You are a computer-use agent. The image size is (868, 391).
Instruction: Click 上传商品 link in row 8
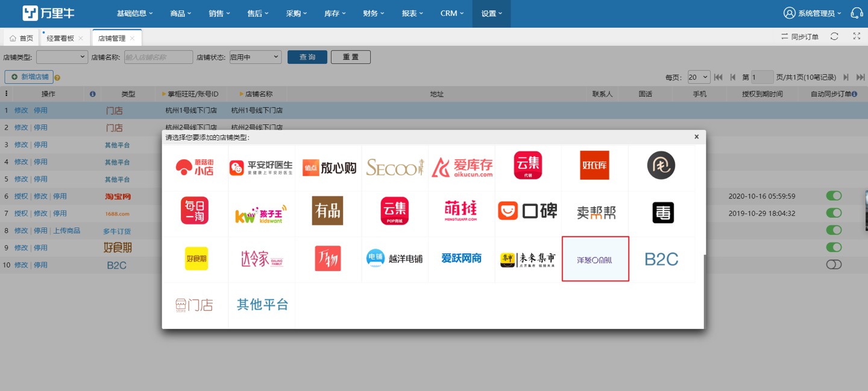pyautogui.click(x=66, y=230)
